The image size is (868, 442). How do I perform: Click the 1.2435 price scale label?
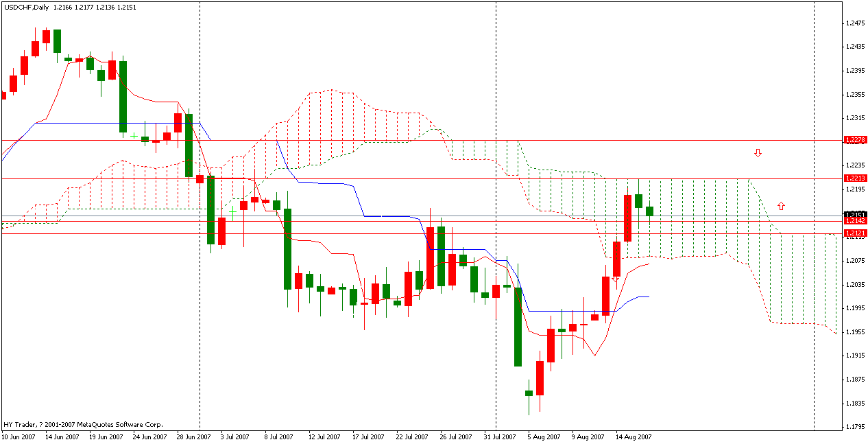pos(856,47)
